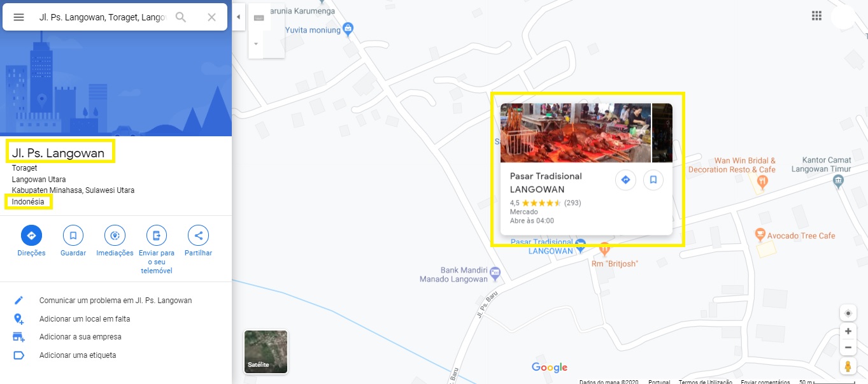Open the hamburger main menu

(x=19, y=17)
